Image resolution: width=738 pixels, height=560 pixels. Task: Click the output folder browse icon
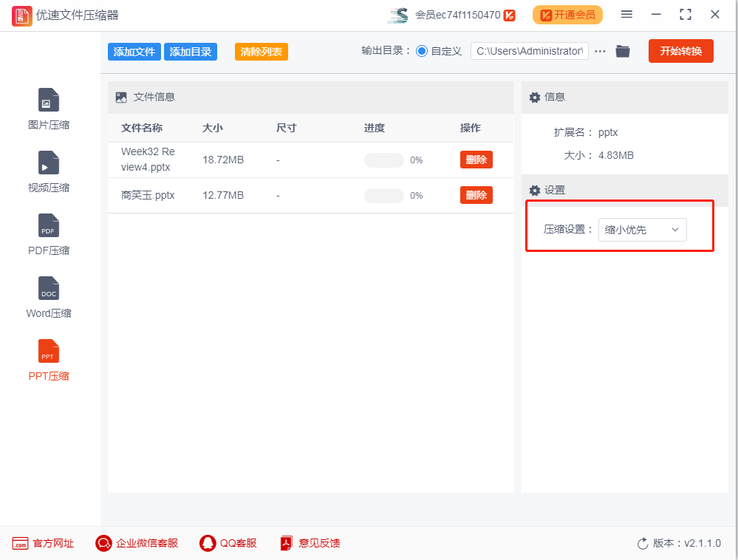click(x=623, y=51)
